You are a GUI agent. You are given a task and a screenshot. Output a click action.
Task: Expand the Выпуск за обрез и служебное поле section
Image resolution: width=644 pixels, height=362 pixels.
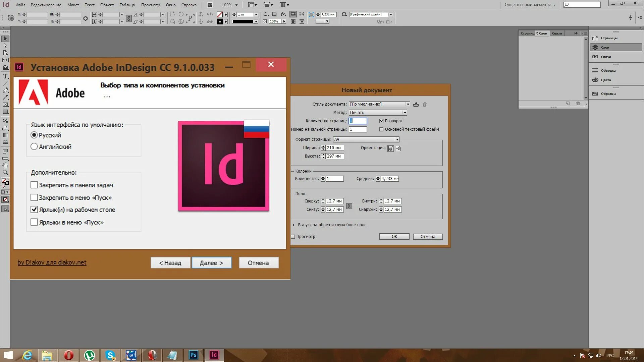tap(294, 225)
